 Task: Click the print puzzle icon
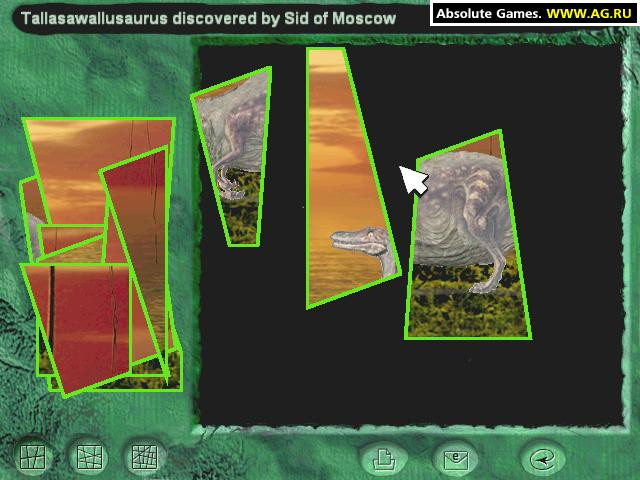click(384, 459)
